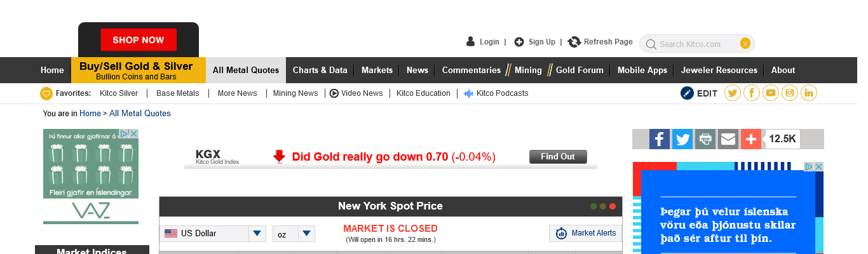Click the Instagram icon in favorites bar
868x254 pixels.
[790, 93]
